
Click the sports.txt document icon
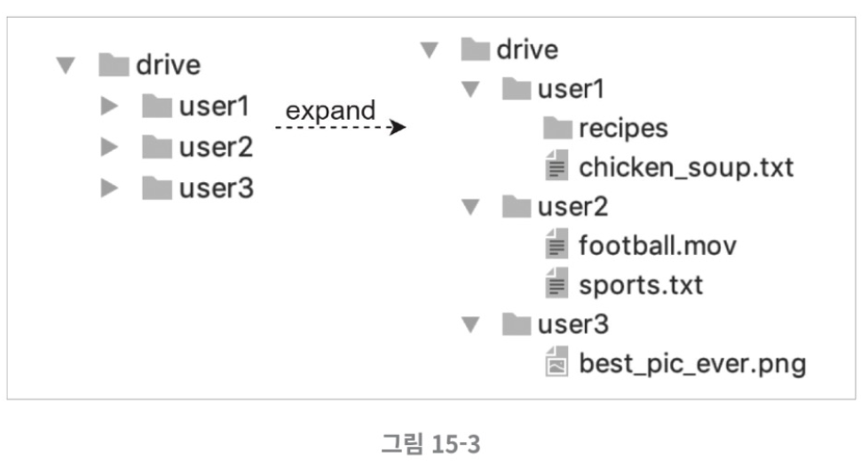point(556,283)
